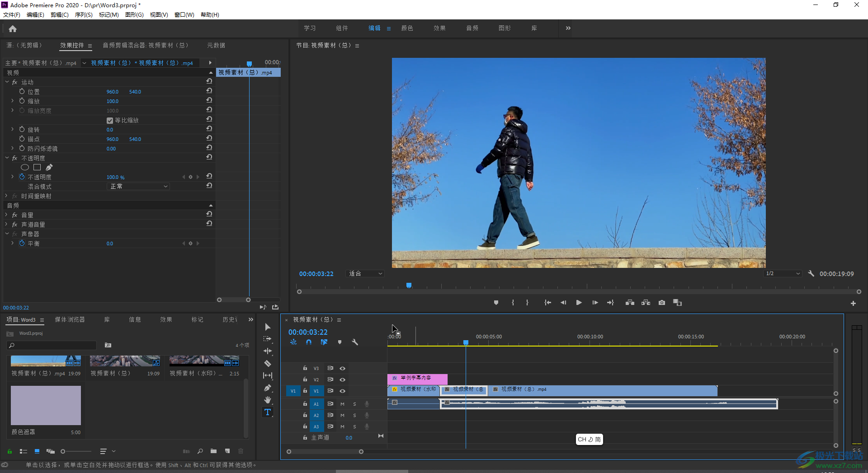
Task: Click the ellipse mask tool under Opacity
Action: pyautogui.click(x=25, y=168)
